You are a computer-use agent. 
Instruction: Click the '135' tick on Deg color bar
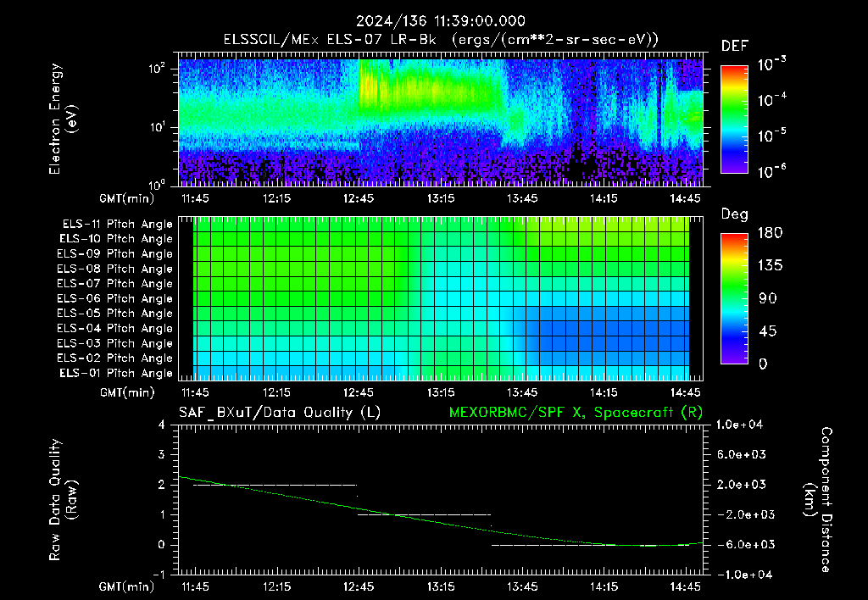click(x=770, y=265)
